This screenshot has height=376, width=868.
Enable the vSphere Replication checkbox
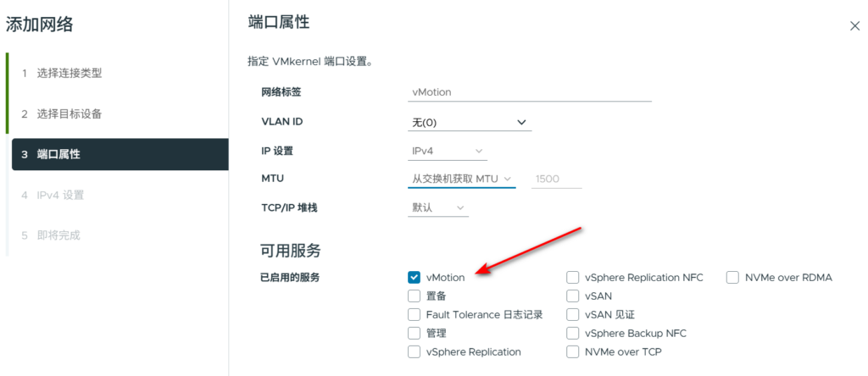415,351
